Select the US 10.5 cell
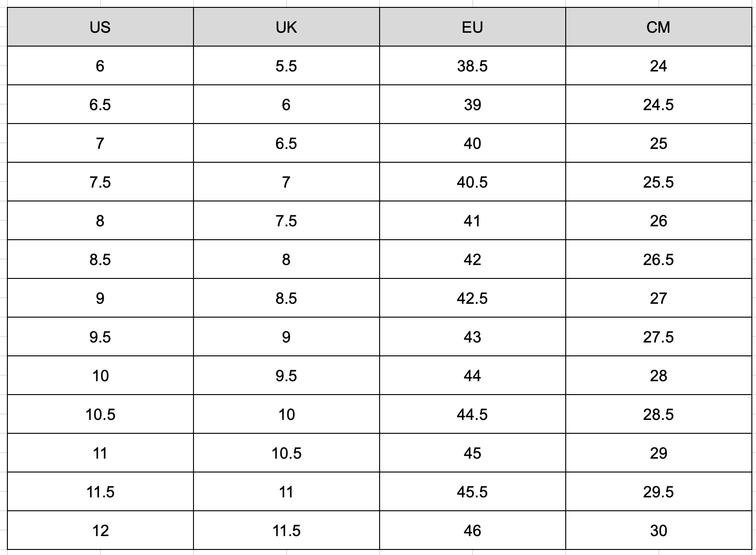The width and height of the screenshot is (756, 555). click(x=100, y=414)
